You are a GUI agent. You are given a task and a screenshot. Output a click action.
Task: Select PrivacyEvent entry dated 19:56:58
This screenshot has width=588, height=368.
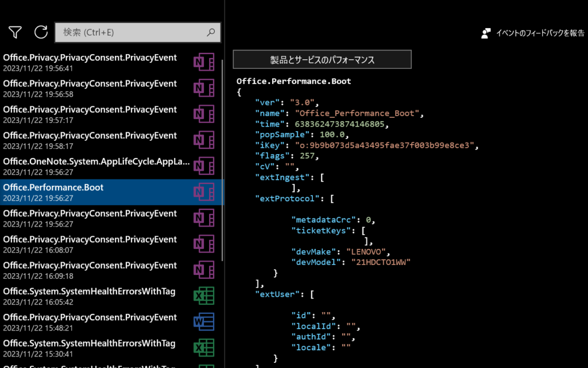(x=111, y=88)
